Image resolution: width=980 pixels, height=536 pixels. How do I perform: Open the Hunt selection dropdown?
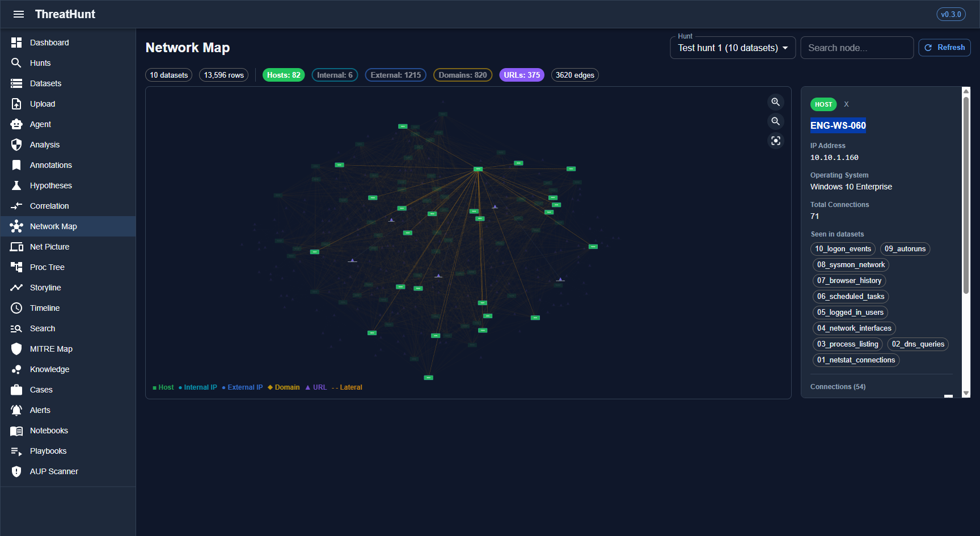click(x=732, y=48)
